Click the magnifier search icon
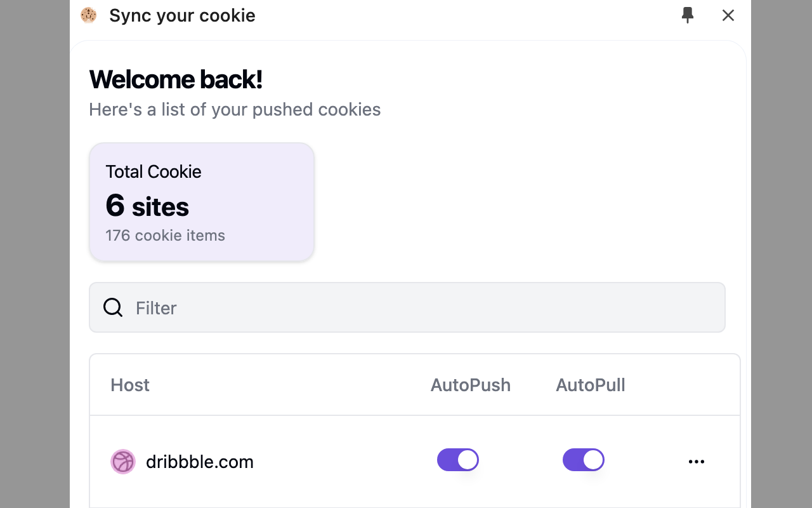The image size is (812, 508). (x=113, y=308)
